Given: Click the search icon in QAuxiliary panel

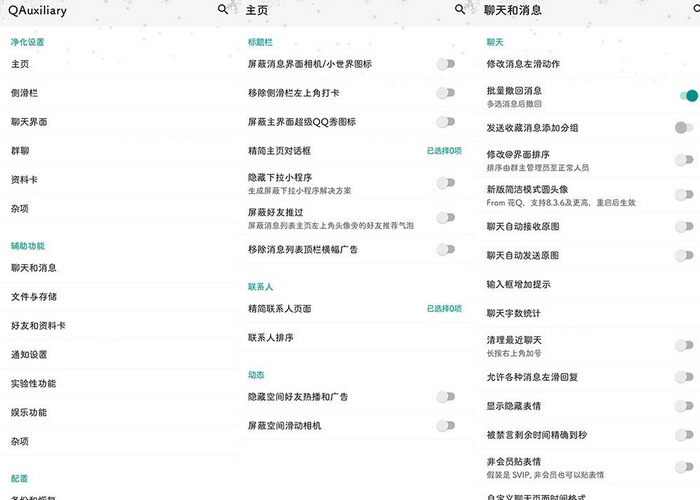Looking at the screenshot, I should [222, 9].
